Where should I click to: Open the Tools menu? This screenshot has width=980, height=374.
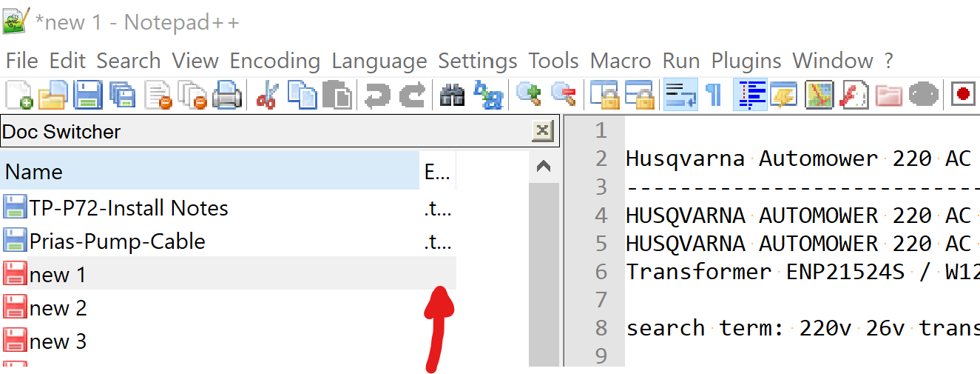pyautogui.click(x=554, y=61)
